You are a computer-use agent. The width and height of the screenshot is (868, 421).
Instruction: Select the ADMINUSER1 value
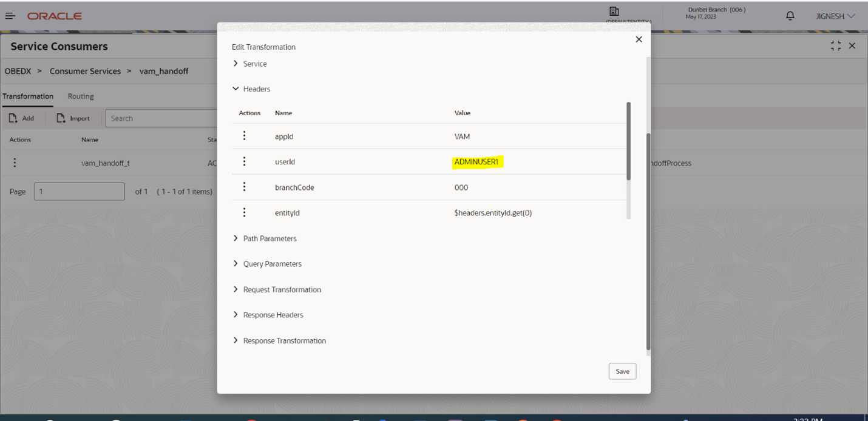[x=476, y=162]
